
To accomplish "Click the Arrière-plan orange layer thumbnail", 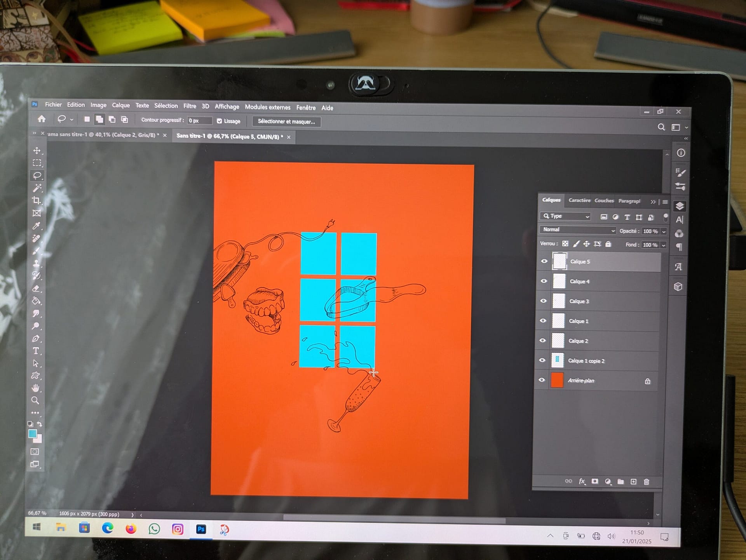I will (x=557, y=380).
